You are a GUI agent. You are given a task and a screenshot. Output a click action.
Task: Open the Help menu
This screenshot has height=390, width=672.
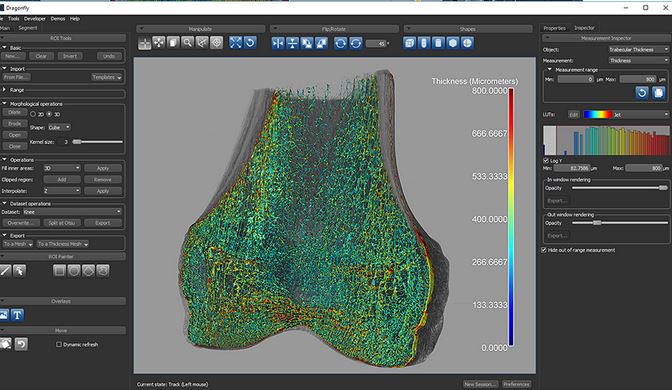[x=75, y=19]
